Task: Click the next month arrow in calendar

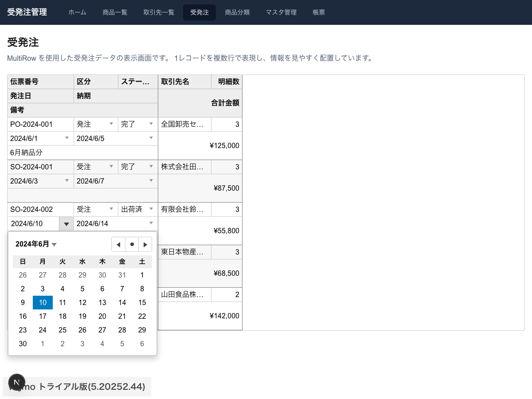Action: (145, 244)
